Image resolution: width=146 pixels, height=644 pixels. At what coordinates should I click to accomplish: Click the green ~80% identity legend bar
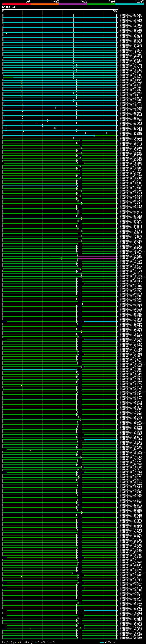tap(101, 4)
